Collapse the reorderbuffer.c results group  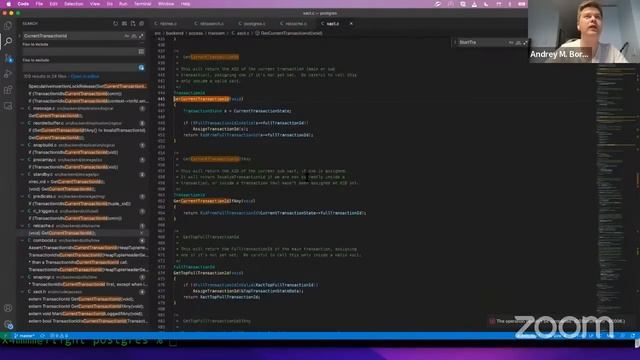pos(23,123)
